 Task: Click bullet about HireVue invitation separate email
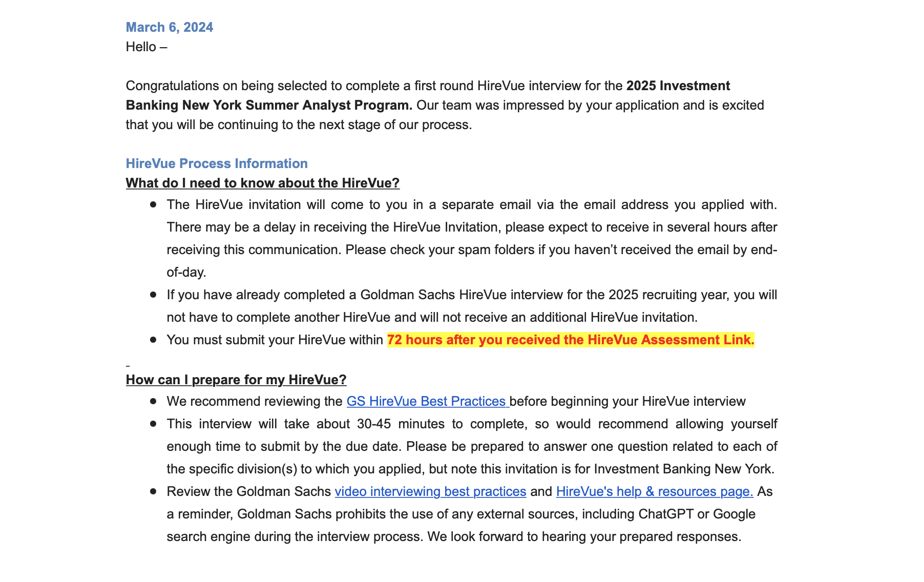(x=472, y=238)
